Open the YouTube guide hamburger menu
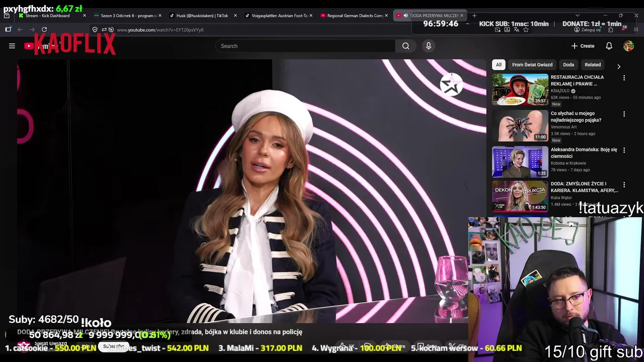 12,46
